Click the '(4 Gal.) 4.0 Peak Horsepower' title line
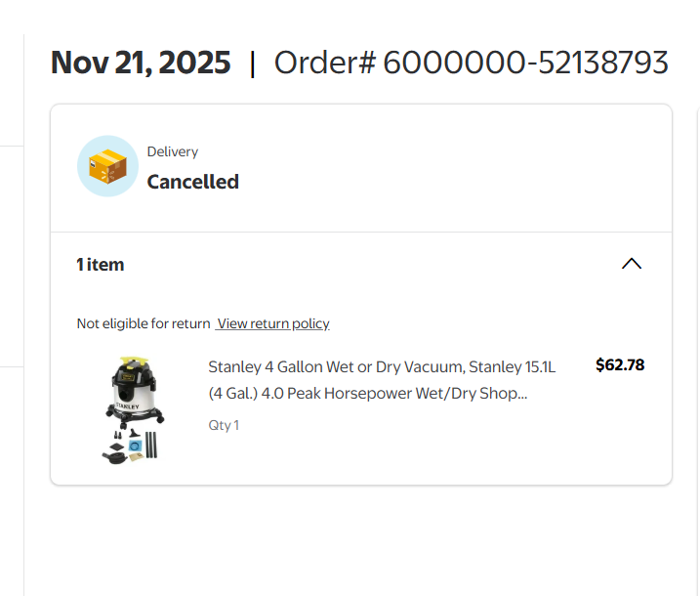This screenshot has height=596, width=700. [x=367, y=394]
